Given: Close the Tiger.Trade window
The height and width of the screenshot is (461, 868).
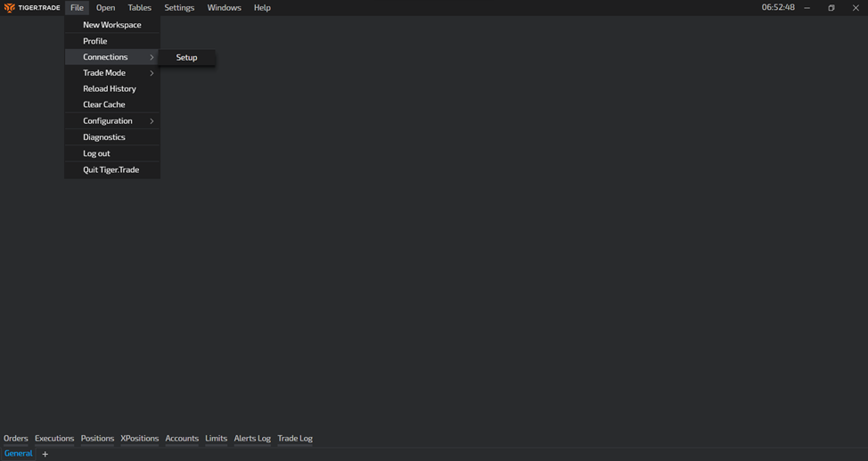Looking at the screenshot, I should click(x=856, y=8).
